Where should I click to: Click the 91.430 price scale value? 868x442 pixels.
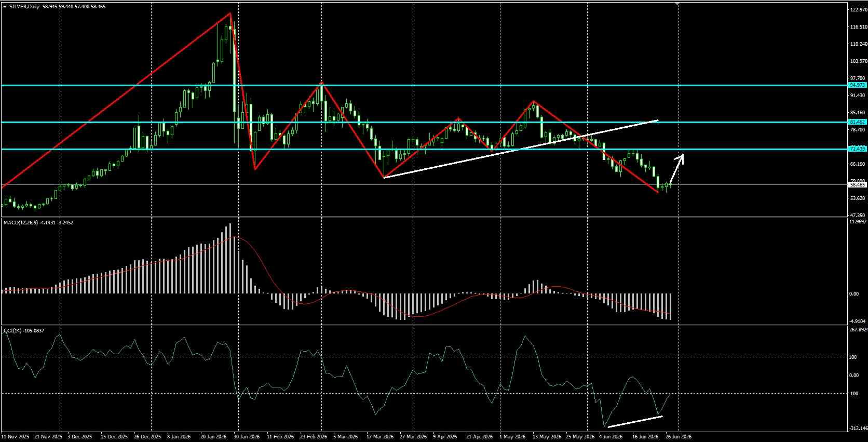point(858,96)
